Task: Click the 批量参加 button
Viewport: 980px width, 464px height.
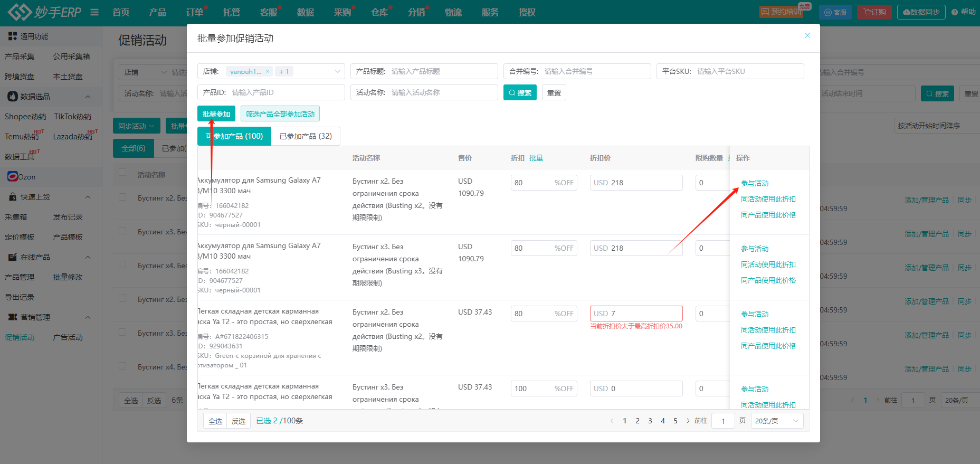Action: (216, 113)
